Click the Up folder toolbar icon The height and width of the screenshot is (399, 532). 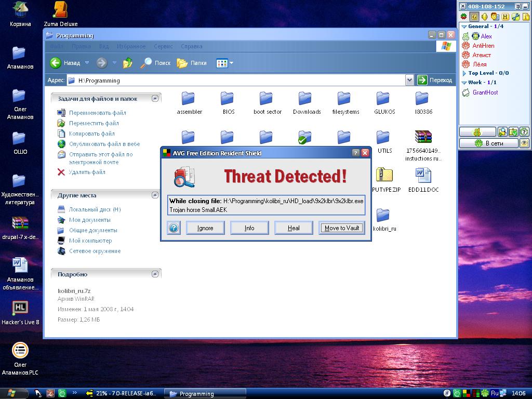[127, 63]
